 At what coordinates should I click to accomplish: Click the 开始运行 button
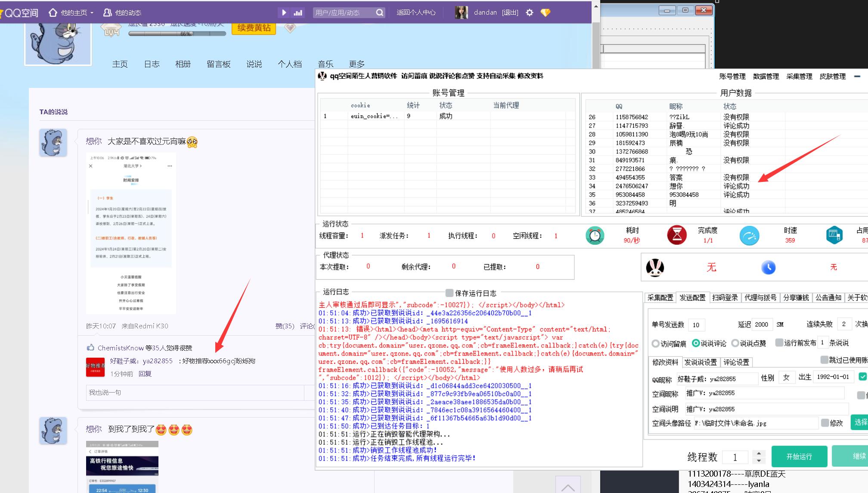tap(799, 456)
